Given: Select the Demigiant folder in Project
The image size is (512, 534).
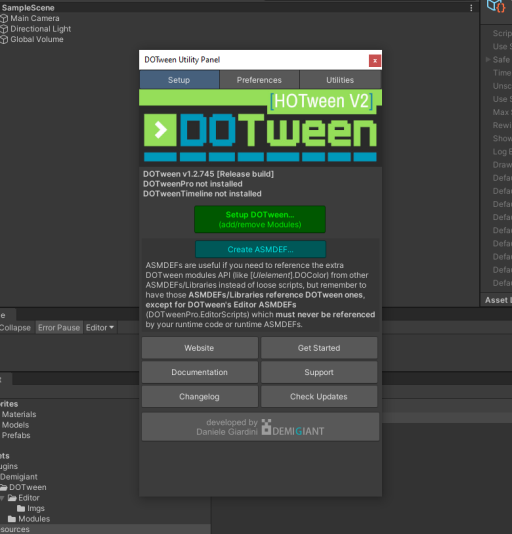Looking at the screenshot, I should (19, 477).
